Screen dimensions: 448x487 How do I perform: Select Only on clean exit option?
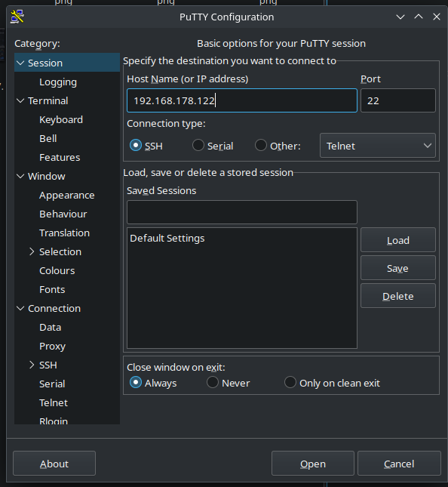(290, 382)
